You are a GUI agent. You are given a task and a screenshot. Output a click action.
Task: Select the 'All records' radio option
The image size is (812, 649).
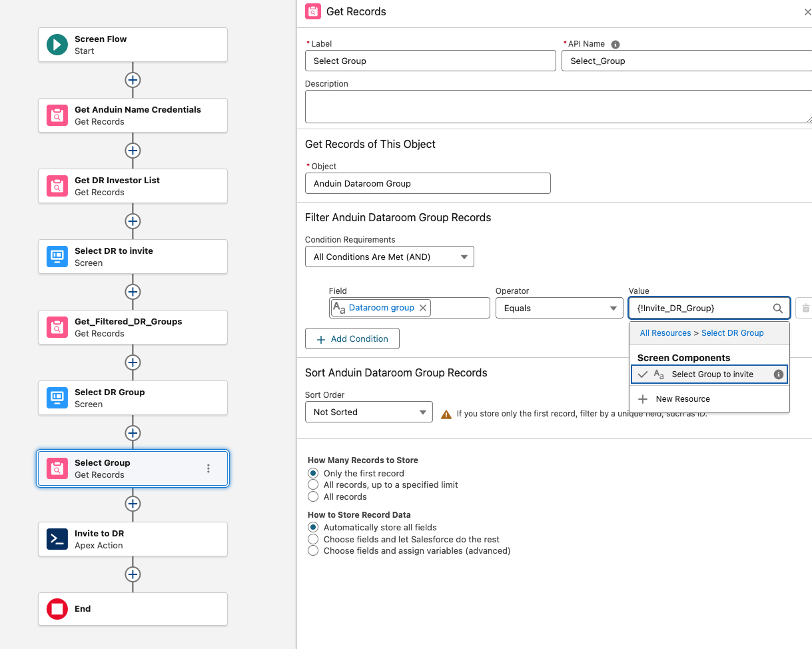(312, 497)
